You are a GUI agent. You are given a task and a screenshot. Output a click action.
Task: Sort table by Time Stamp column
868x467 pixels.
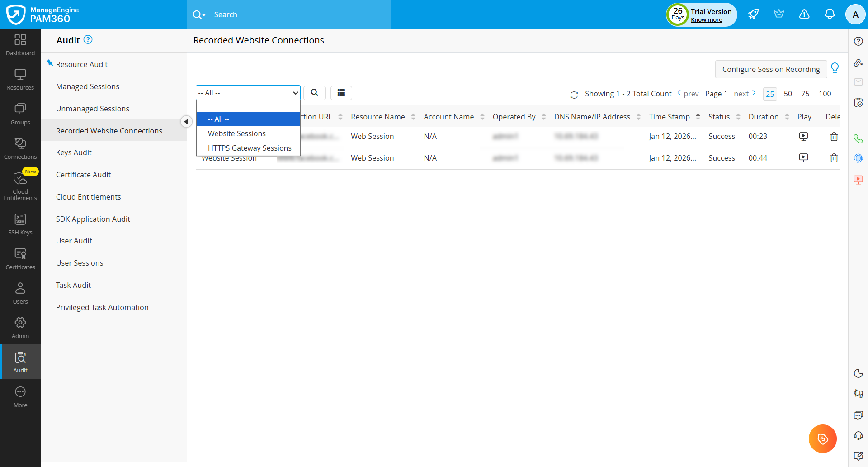point(670,117)
